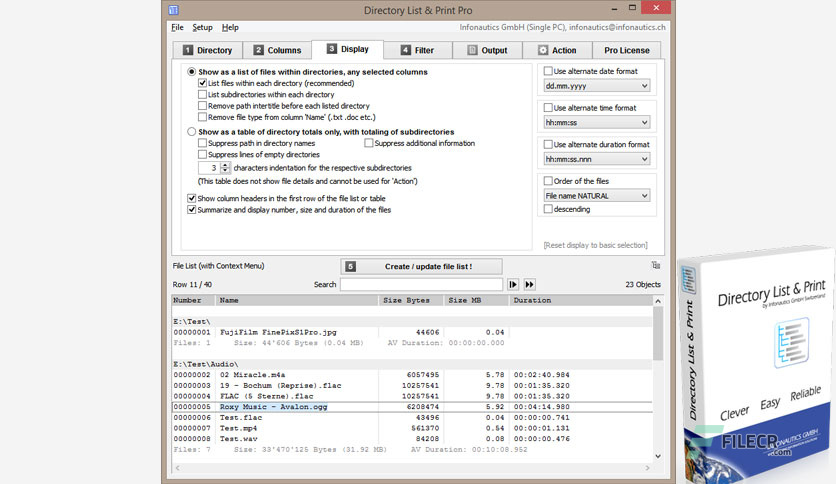Select the '02 Miracle.m4a' row
This screenshot has width=836, height=484.
pos(412,375)
